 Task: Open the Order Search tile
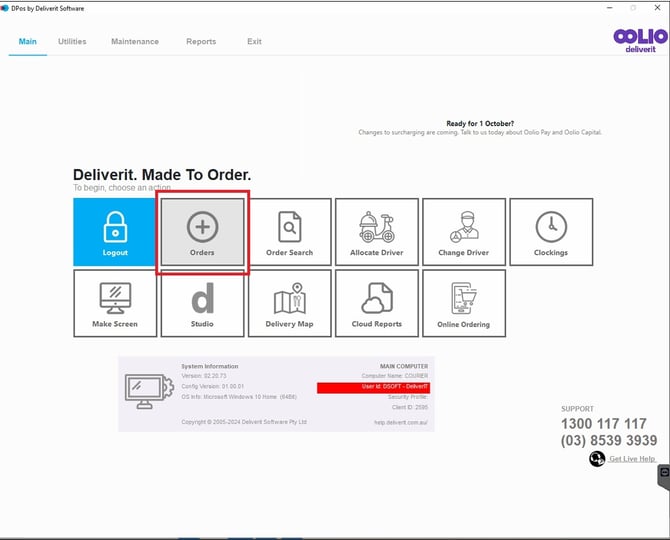pyautogui.click(x=290, y=232)
